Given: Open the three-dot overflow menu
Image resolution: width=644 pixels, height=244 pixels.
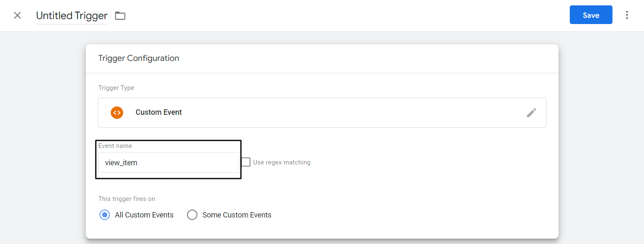Looking at the screenshot, I should [x=627, y=14].
